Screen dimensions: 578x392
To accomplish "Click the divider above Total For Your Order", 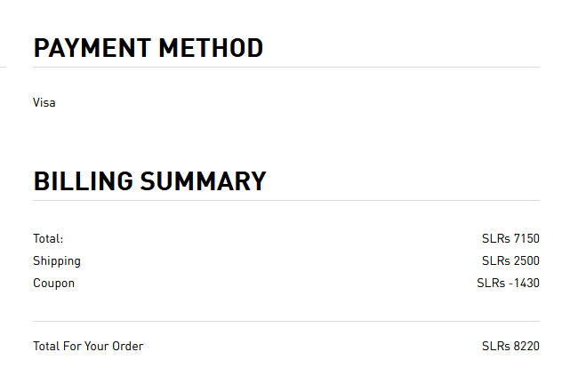I will [286, 321].
